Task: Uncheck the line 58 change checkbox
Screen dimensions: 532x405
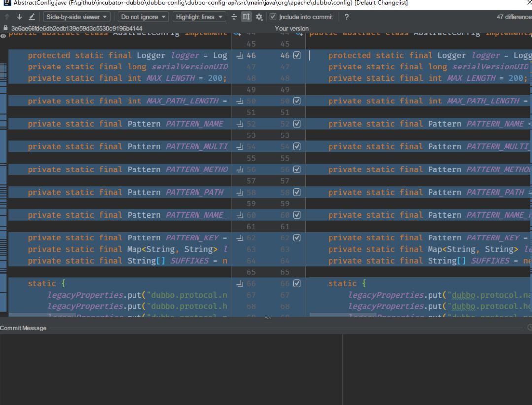Action: tap(297, 192)
